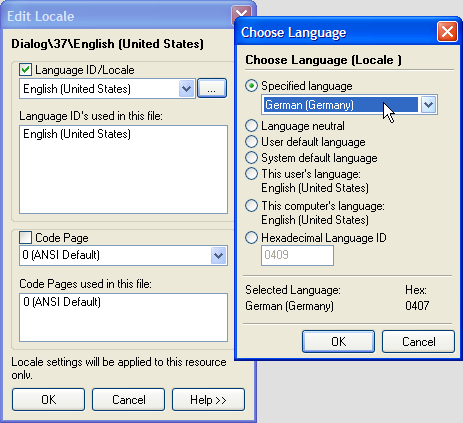Expand the English (United States) locale dropdown
The height and width of the screenshot is (423, 463).
tap(186, 89)
